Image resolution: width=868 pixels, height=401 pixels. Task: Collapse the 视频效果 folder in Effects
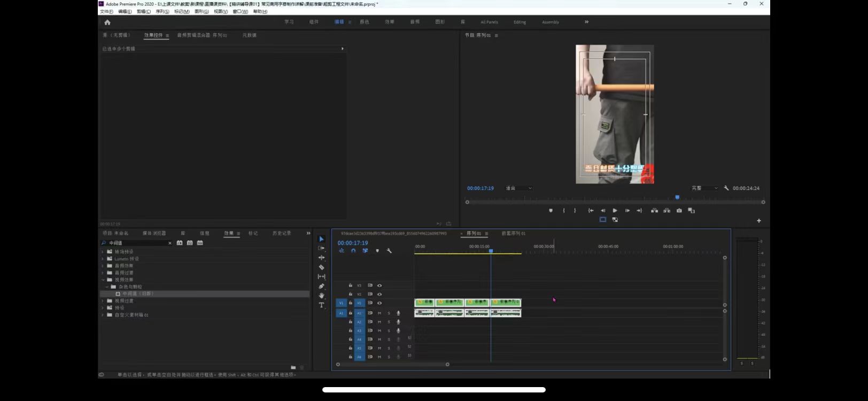click(103, 280)
